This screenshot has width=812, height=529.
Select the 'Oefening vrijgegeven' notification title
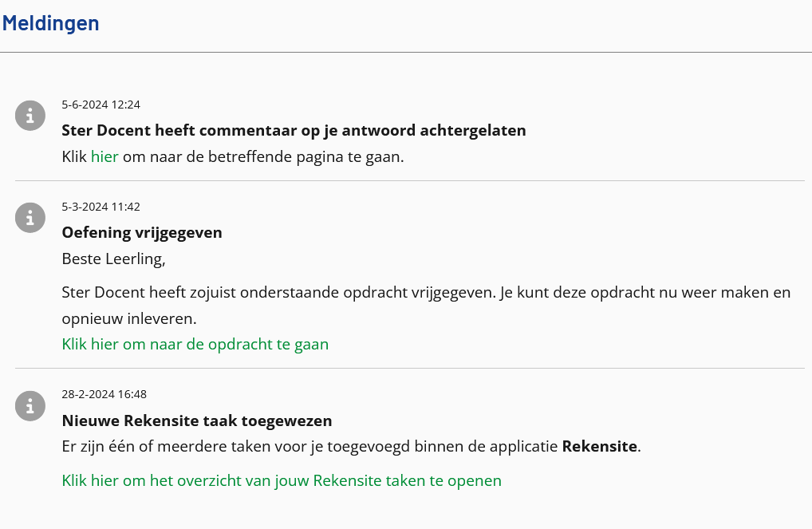142,232
